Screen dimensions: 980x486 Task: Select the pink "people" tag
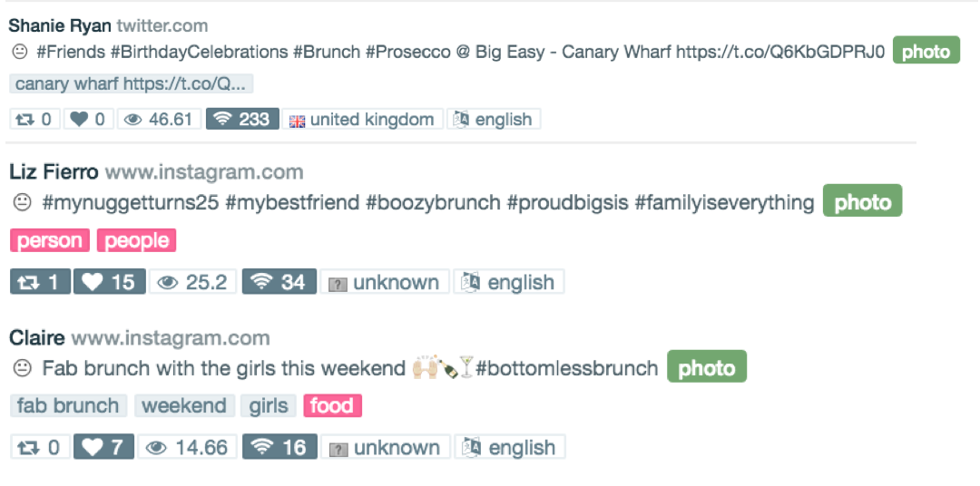click(x=136, y=240)
